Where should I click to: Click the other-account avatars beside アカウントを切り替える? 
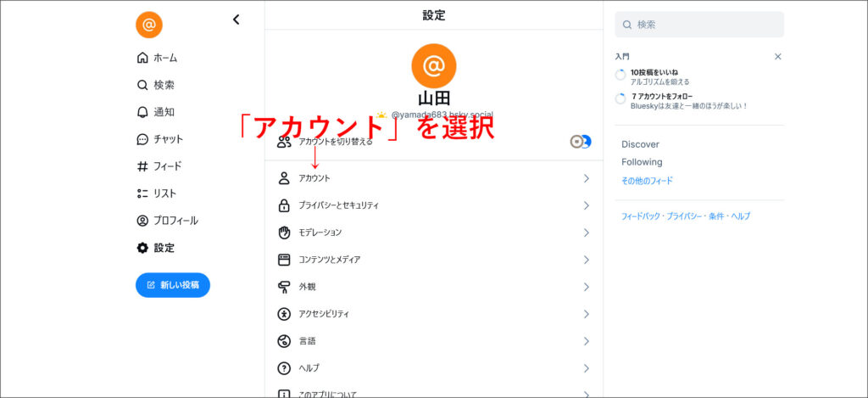(581, 142)
